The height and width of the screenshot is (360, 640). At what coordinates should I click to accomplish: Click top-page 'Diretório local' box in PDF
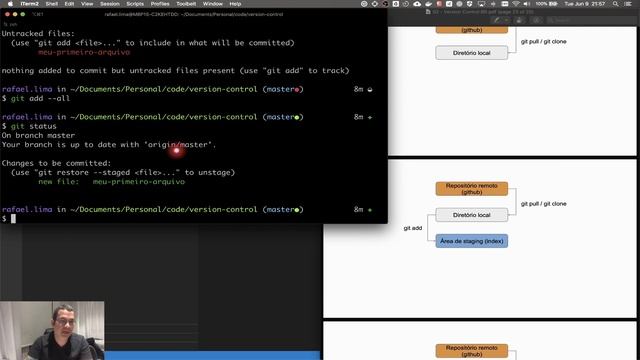click(x=471, y=53)
